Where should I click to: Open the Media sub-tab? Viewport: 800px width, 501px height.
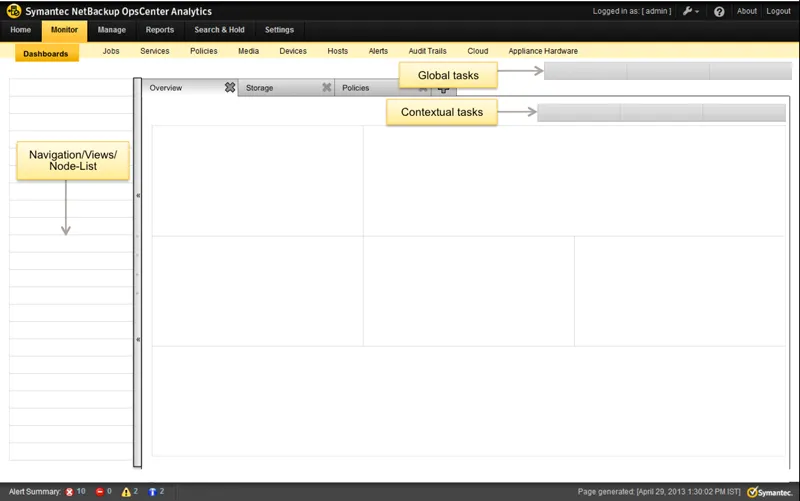[x=248, y=51]
